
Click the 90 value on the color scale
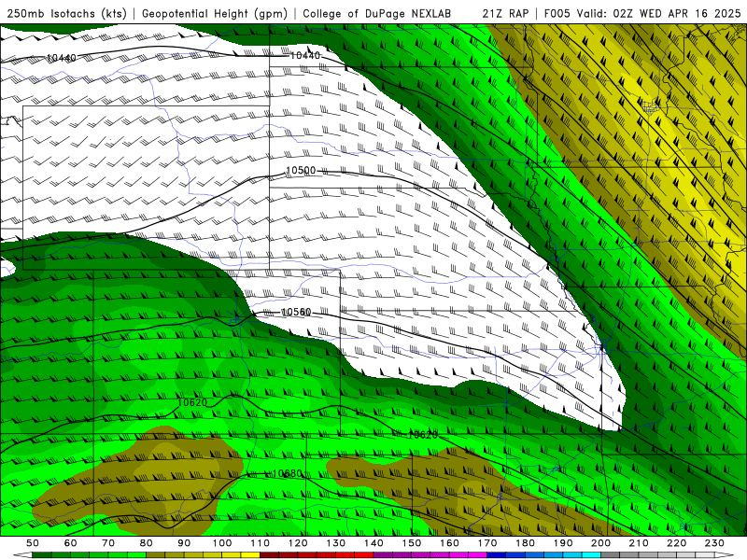coord(184,543)
